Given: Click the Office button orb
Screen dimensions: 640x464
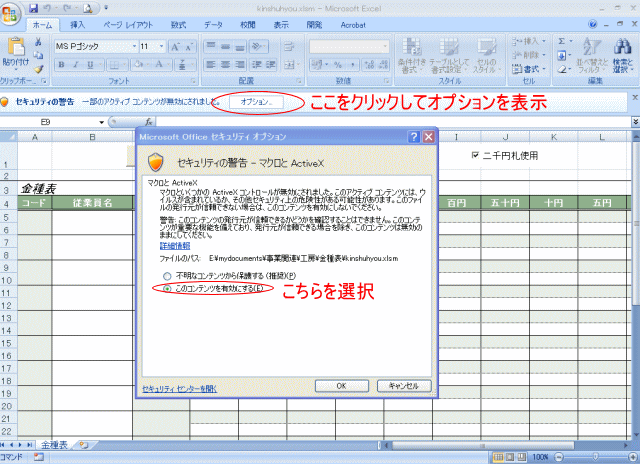Looking at the screenshot, I should tap(11, 14).
